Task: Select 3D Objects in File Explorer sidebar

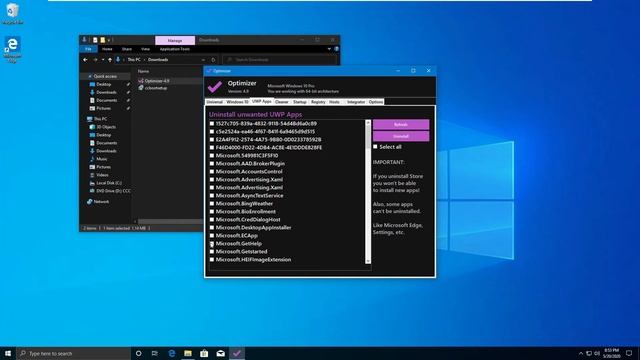Action: [106, 127]
